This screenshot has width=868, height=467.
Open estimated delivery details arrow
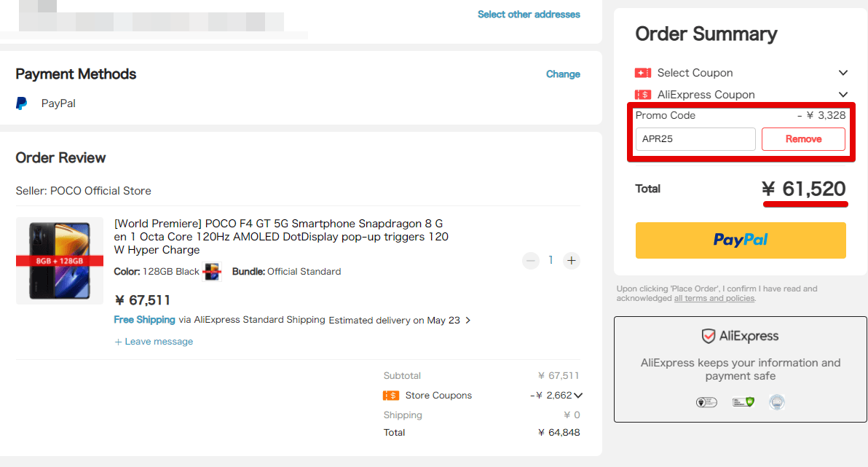468,321
